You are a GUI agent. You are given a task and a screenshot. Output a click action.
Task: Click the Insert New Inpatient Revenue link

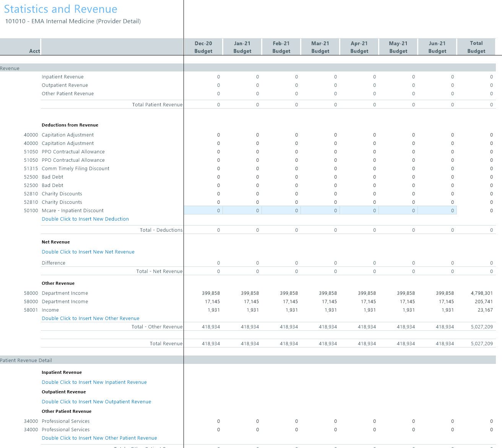tap(94, 382)
